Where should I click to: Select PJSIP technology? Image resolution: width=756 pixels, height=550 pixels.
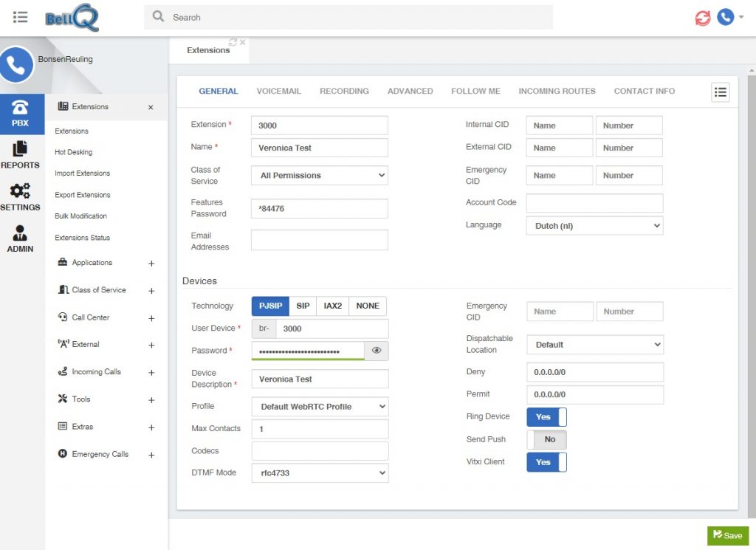click(x=270, y=306)
